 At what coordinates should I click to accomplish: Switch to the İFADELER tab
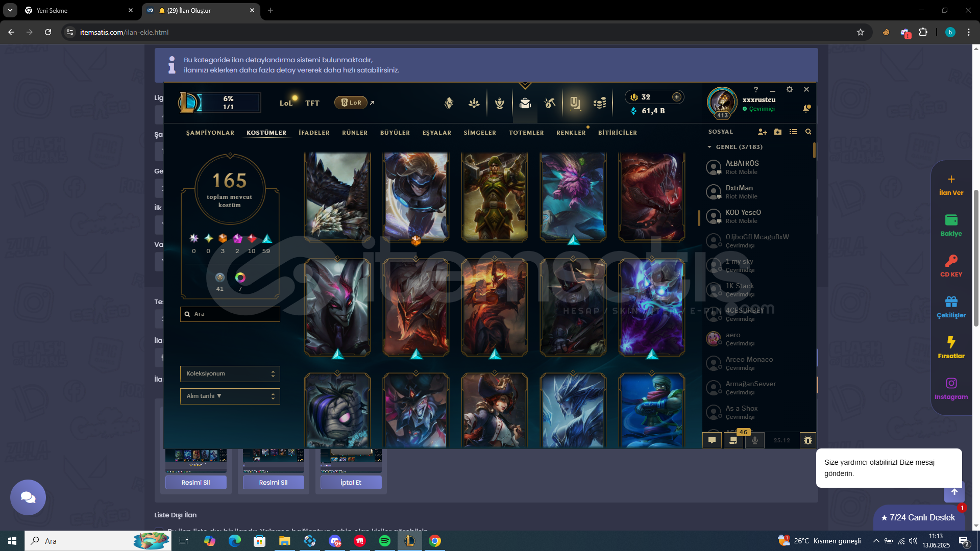[314, 133]
